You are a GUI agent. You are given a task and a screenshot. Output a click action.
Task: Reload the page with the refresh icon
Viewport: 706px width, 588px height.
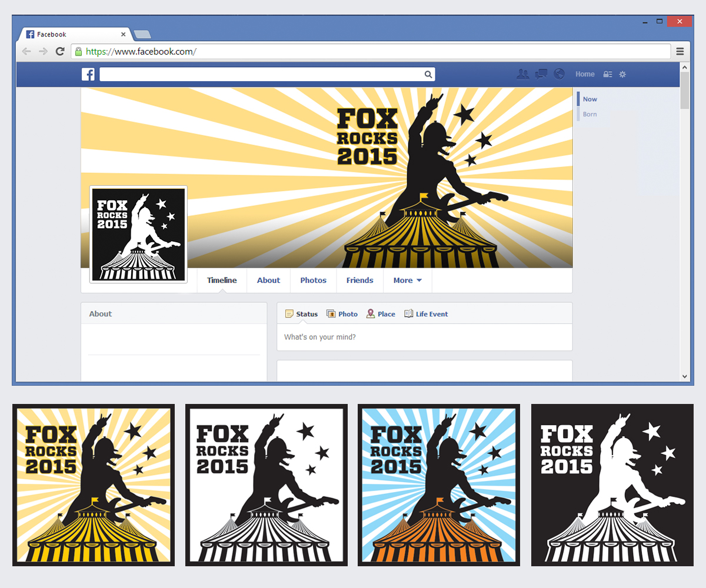(x=60, y=52)
